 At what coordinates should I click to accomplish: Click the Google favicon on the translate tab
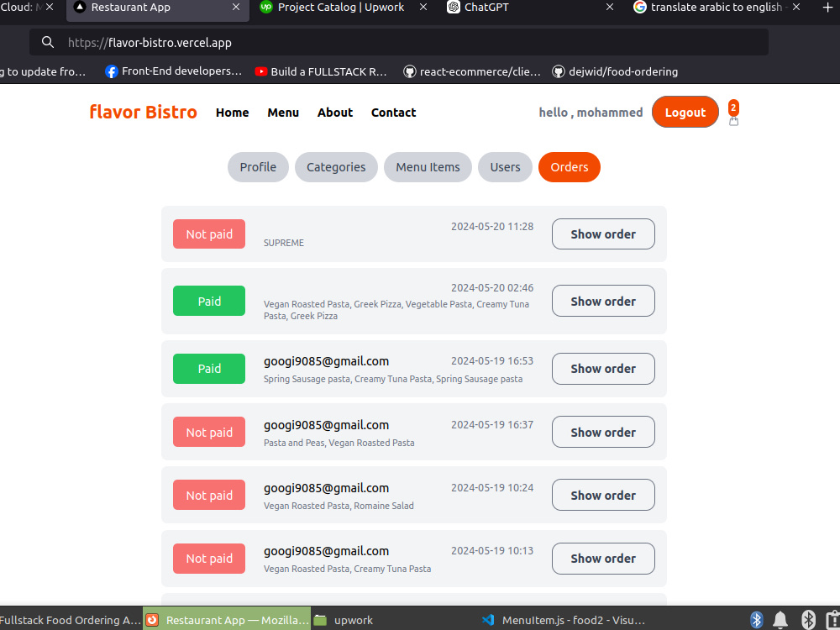coord(639,7)
